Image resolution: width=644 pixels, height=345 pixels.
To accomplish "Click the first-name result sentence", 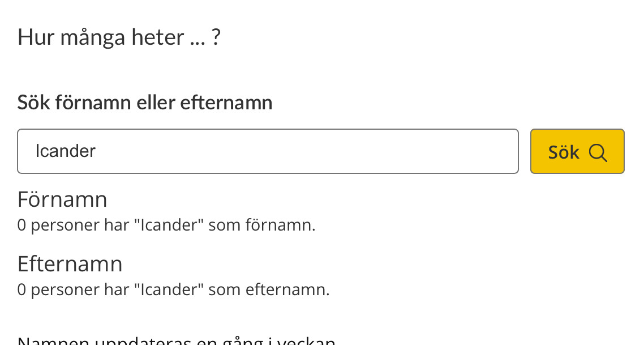I will click(166, 225).
